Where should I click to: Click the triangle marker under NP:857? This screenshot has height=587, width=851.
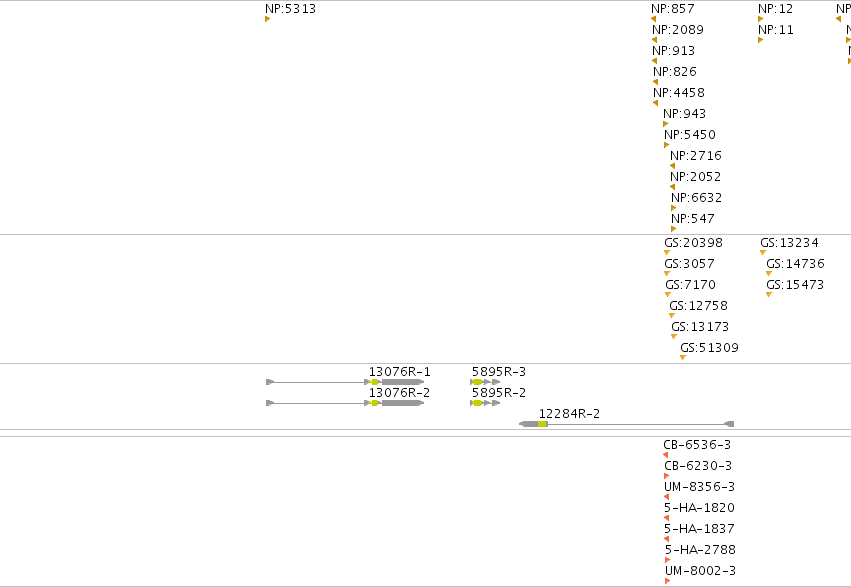click(653, 19)
